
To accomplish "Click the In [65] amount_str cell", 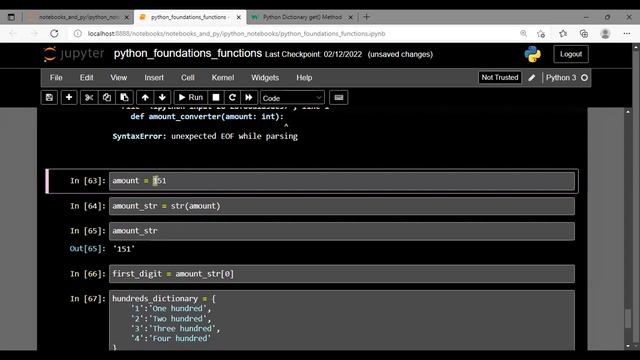I will [342, 231].
